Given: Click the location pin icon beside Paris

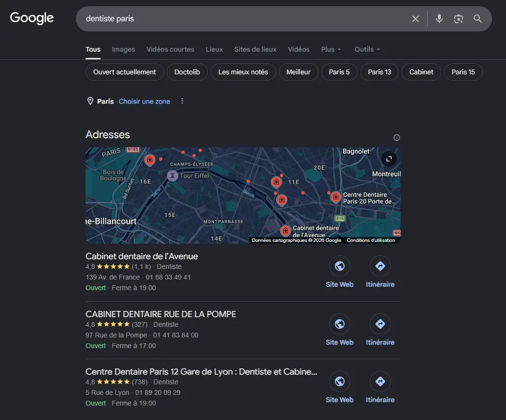Looking at the screenshot, I should (90, 101).
